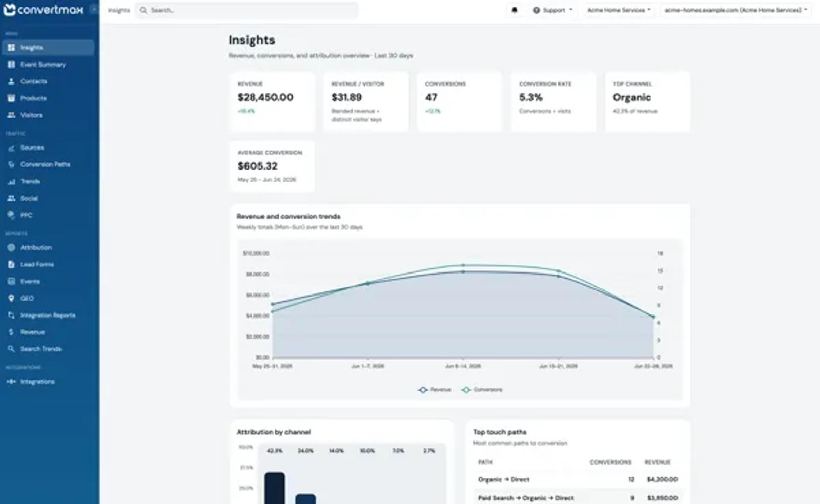This screenshot has height=504, width=820.
Task: Open the Acme Home Services account dropdown
Action: click(619, 10)
